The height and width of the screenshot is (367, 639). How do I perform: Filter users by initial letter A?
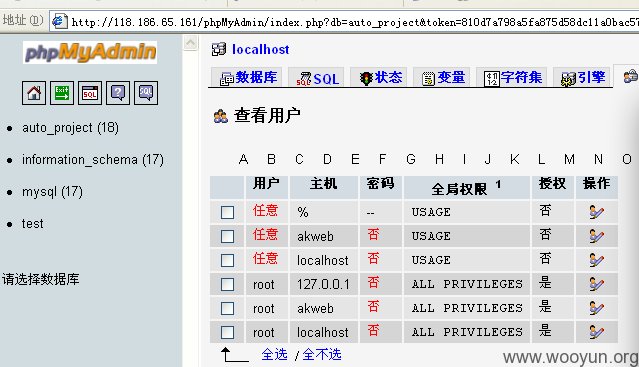pos(243,159)
